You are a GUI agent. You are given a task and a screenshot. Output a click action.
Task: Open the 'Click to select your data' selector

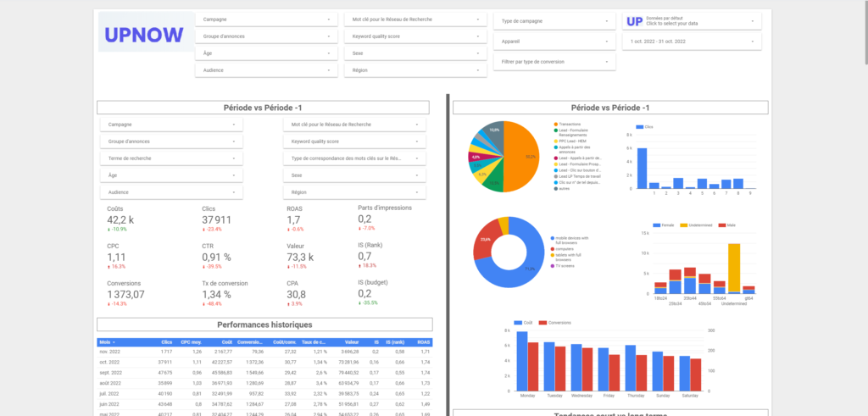click(692, 21)
